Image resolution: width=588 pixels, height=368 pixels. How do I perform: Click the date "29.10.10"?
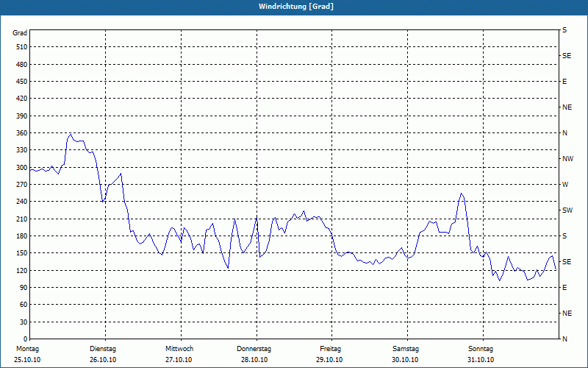pos(329,360)
